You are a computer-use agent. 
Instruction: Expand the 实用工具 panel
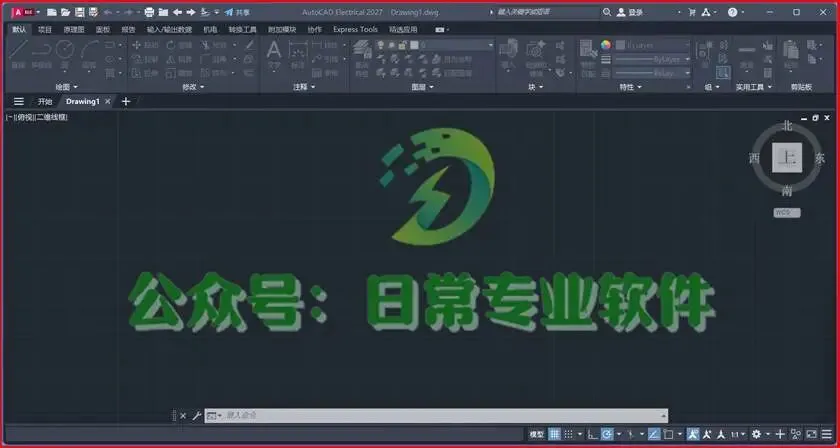pyautogui.click(x=753, y=87)
